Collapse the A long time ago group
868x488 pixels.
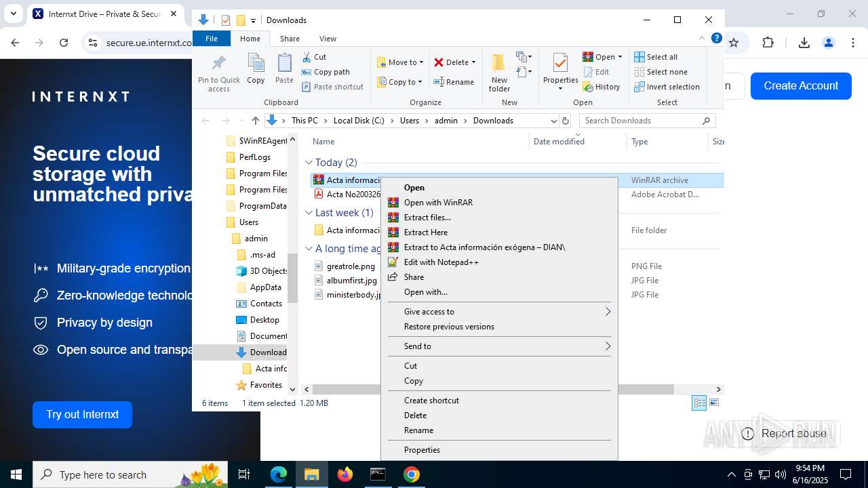[309, 249]
